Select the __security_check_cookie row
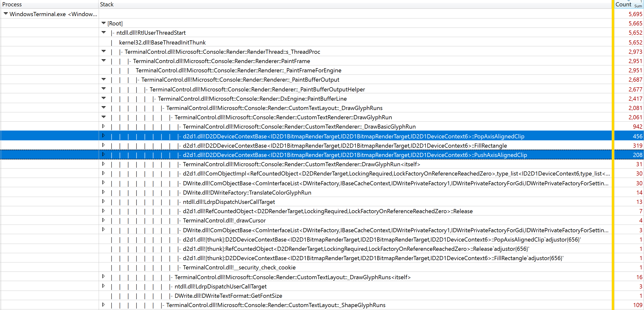 coord(239,267)
